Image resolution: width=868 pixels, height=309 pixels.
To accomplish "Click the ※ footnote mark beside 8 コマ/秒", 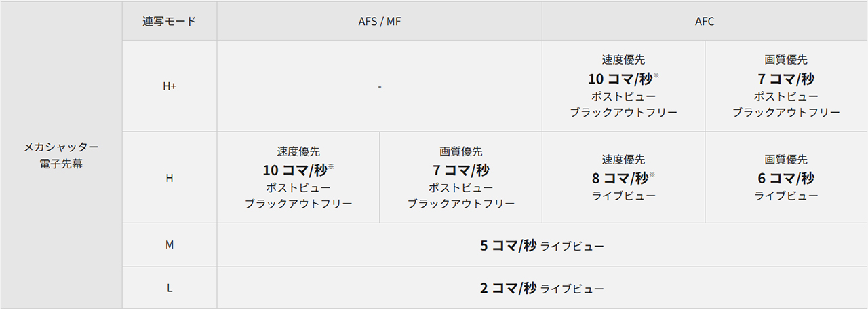I will coord(654,175).
